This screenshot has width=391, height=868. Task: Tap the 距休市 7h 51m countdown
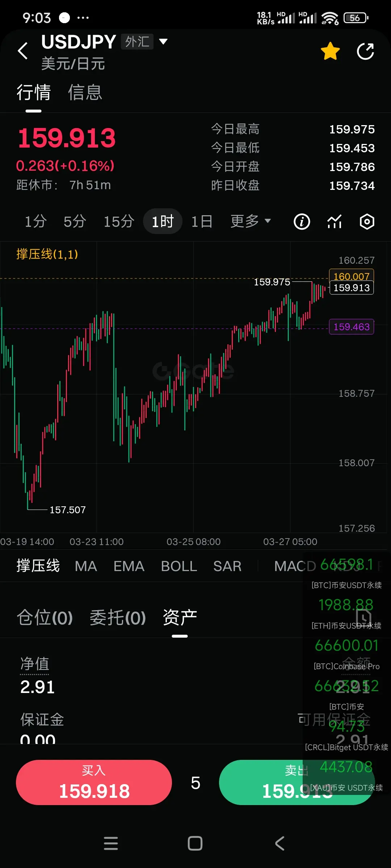coord(63,185)
